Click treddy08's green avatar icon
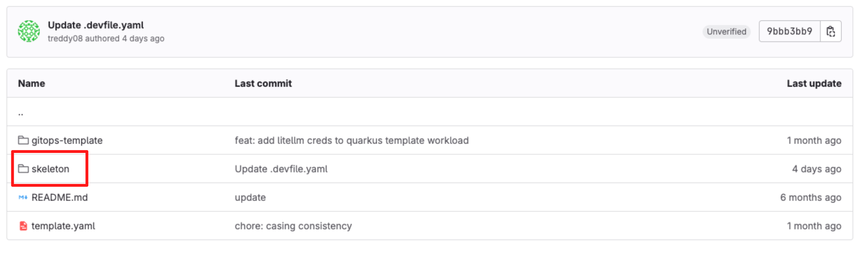Viewport: 868px width, 256px height. tap(29, 31)
